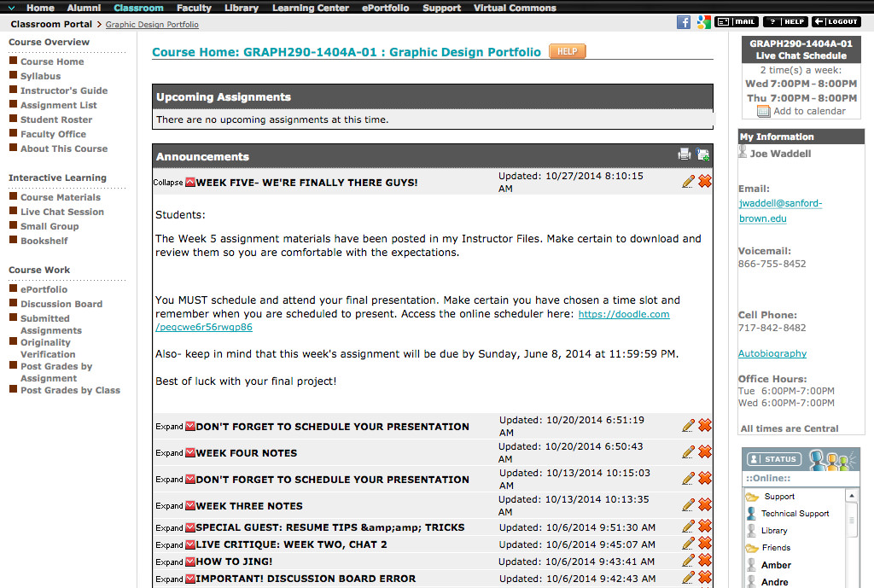Edit the Week Five announcement with pencil
This screenshot has height=588, width=874.
tap(688, 182)
